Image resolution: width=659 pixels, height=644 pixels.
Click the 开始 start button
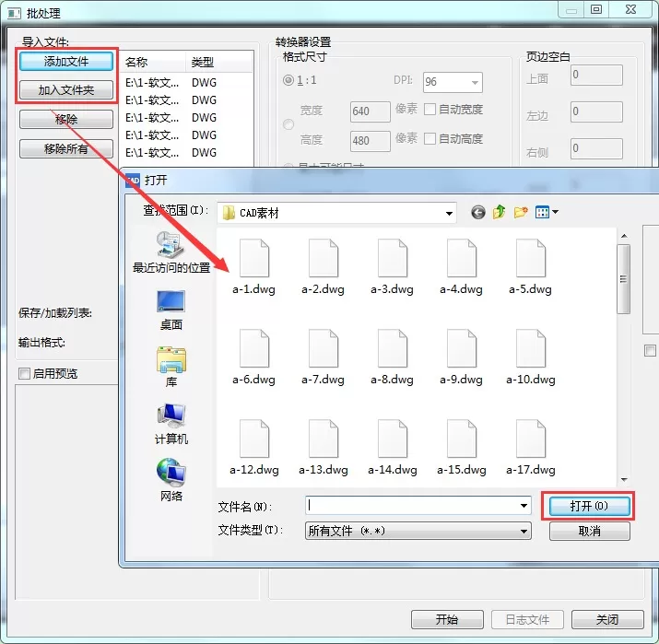point(447,619)
